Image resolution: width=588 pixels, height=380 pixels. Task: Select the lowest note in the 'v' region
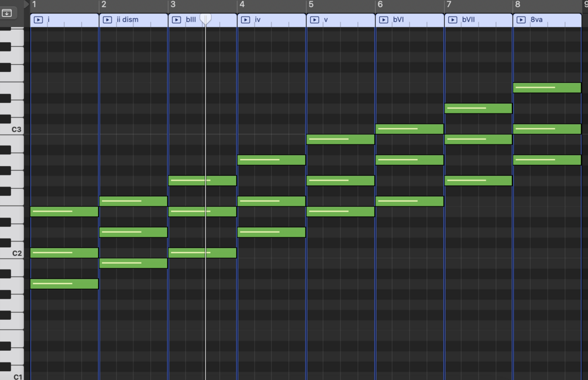[341, 212]
